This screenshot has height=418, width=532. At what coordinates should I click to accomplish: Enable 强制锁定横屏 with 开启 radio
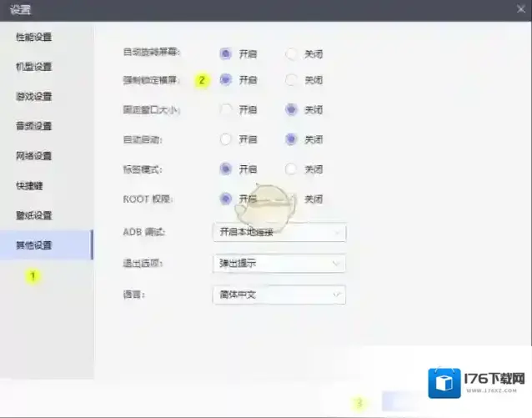click(x=226, y=80)
